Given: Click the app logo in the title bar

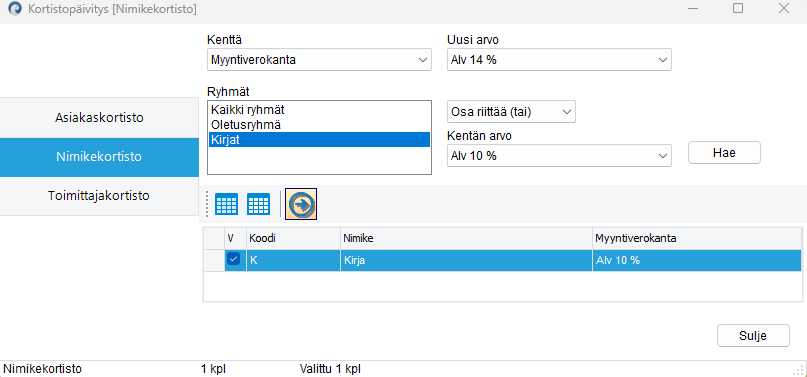Looking at the screenshot, I should point(15,9).
